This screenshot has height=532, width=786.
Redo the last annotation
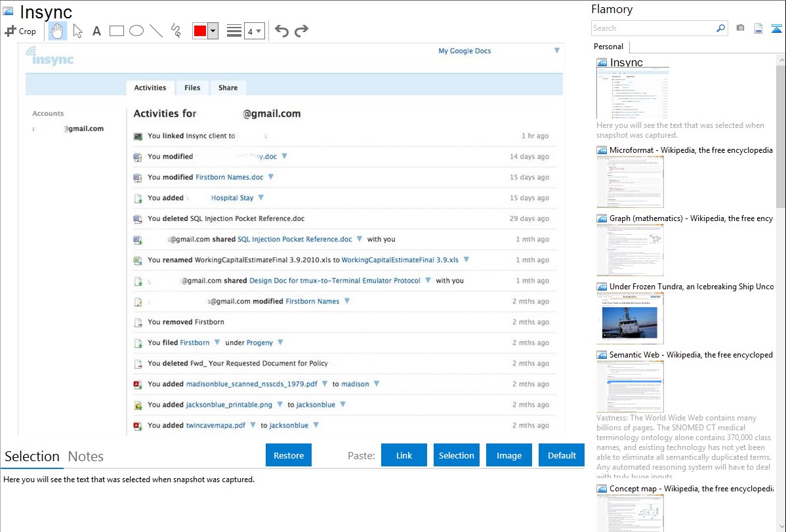click(301, 31)
